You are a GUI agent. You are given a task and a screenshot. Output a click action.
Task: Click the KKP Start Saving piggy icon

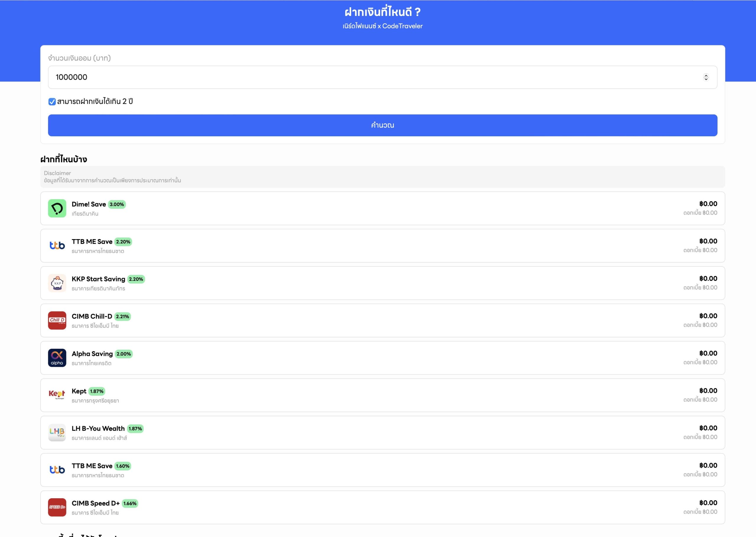(x=57, y=283)
